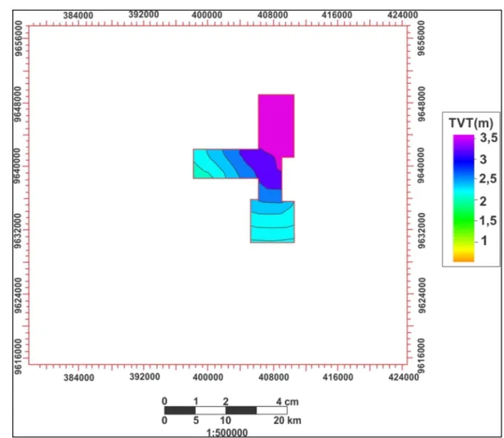The width and height of the screenshot is (504, 438).
Task: Click 9648000 on the right northing axis
Action: [x=422, y=104]
